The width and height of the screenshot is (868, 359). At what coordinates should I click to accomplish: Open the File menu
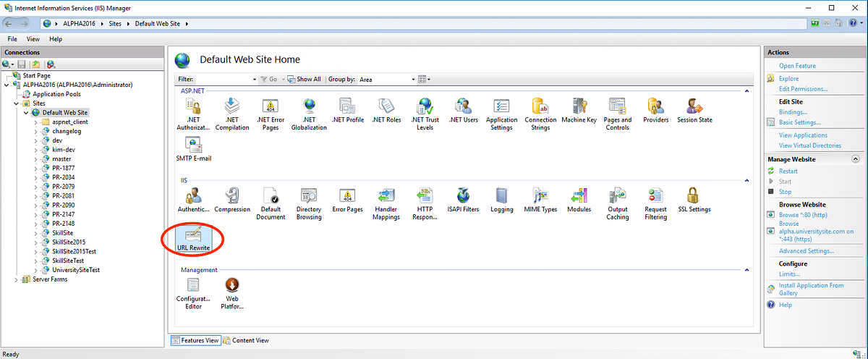12,38
